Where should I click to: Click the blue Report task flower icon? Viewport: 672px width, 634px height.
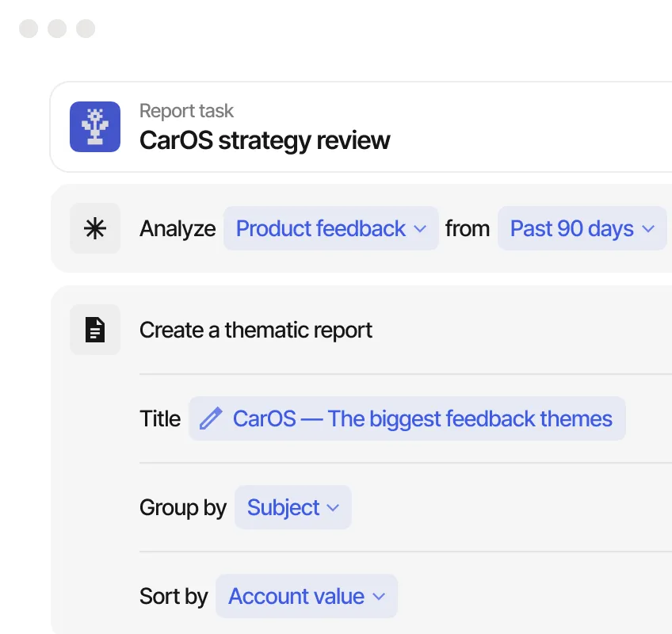(x=95, y=127)
